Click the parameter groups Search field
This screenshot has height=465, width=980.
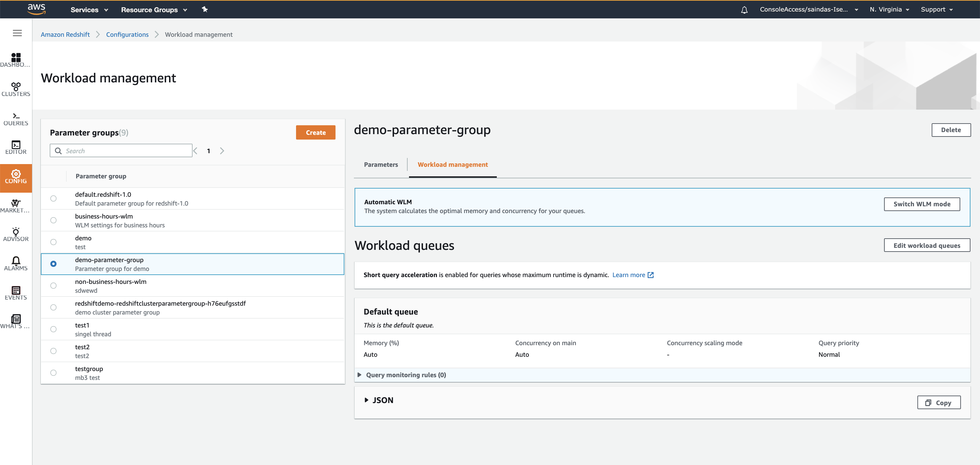pos(121,151)
